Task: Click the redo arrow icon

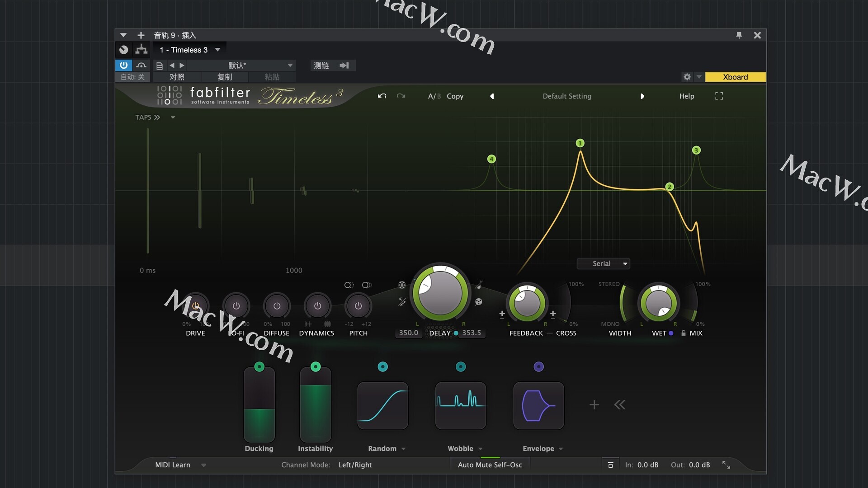Action: point(401,96)
